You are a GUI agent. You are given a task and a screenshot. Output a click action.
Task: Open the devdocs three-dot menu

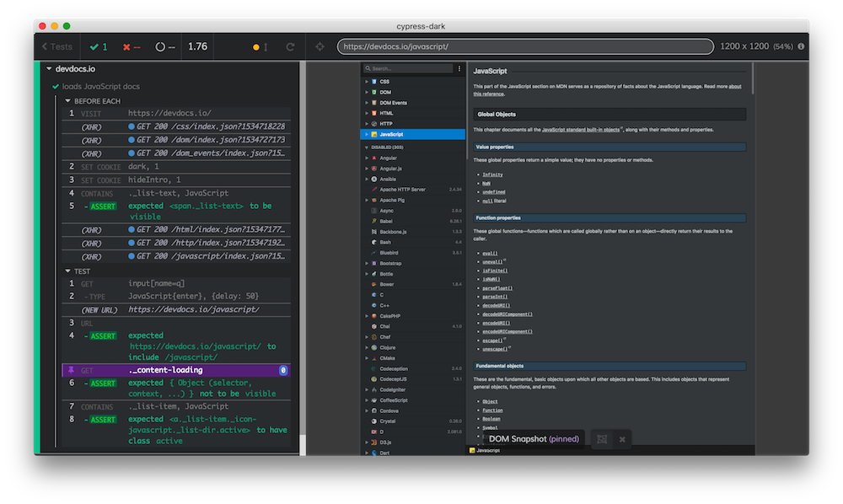(459, 68)
